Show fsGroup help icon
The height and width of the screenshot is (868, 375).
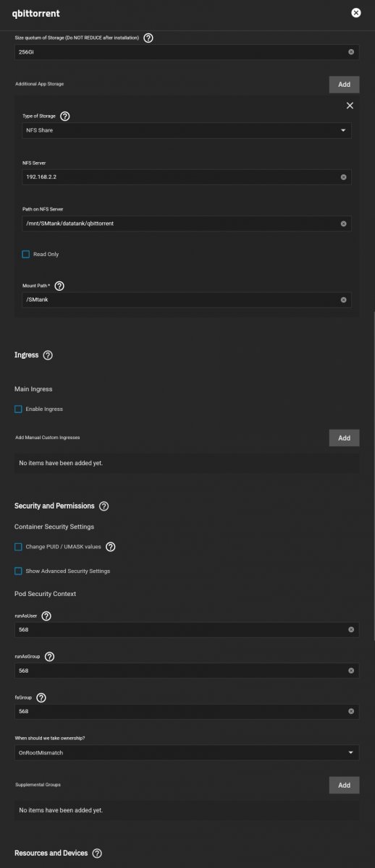point(41,697)
